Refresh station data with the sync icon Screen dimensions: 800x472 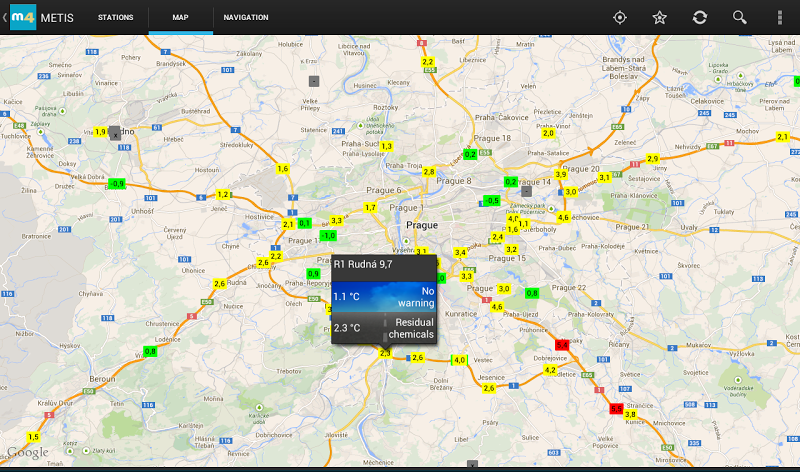tap(699, 18)
